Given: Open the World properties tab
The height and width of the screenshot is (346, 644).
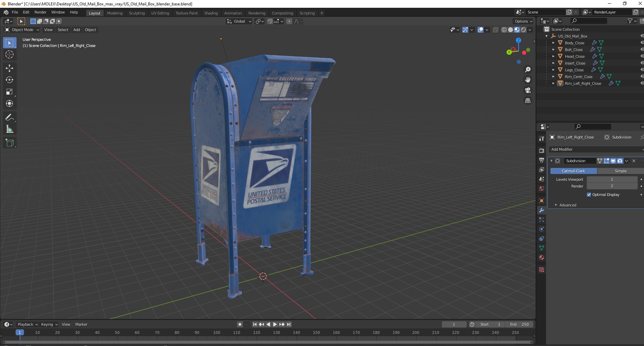Looking at the screenshot, I should pos(542,189).
